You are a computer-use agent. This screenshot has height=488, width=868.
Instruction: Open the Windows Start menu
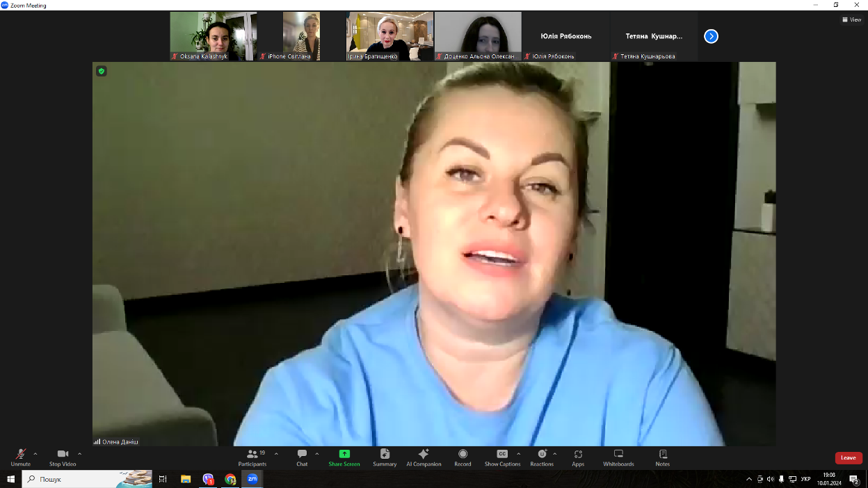tap(10, 479)
